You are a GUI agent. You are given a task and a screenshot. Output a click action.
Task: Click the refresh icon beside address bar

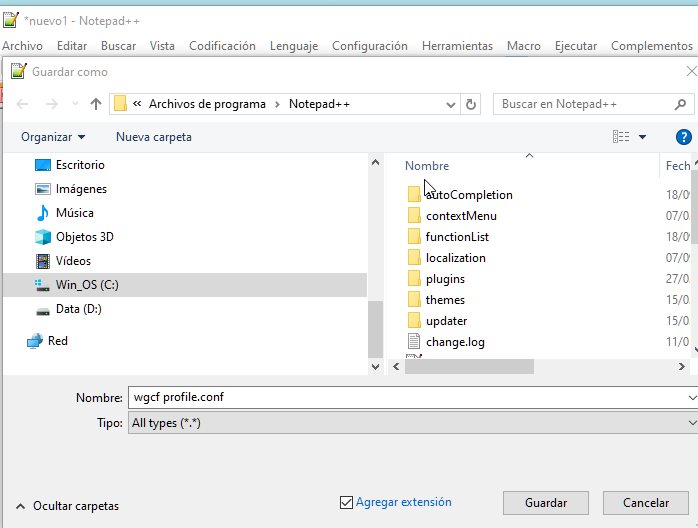click(472, 103)
